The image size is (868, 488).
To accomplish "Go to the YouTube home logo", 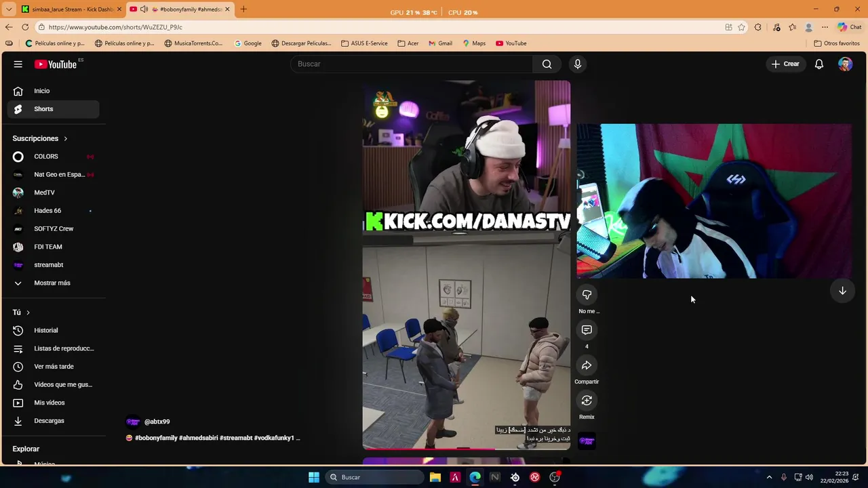I will tap(56, 64).
